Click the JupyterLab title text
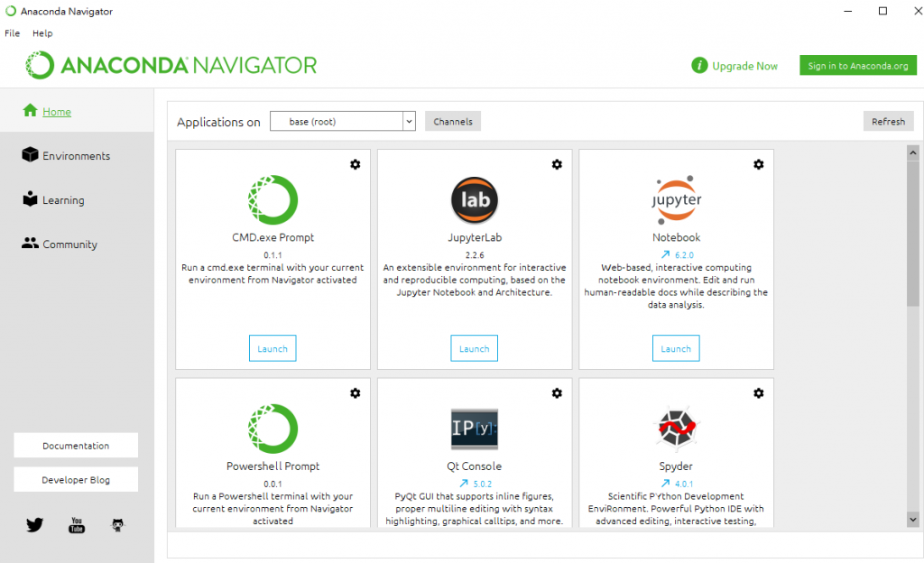This screenshot has height=563, width=924. [475, 237]
